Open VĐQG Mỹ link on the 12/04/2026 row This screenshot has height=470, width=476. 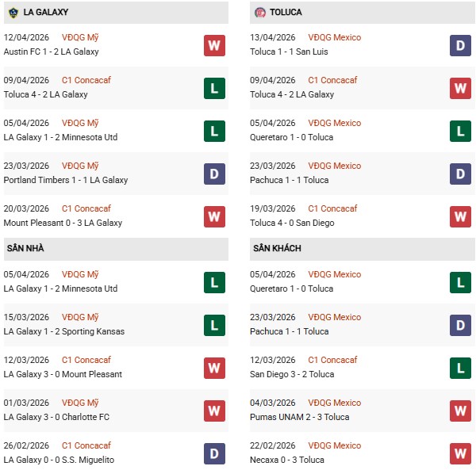tap(81, 37)
